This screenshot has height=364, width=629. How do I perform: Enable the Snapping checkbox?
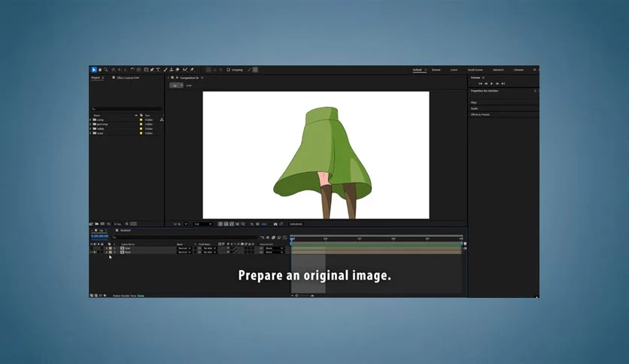pyautogui.click(x=228, y=70)
